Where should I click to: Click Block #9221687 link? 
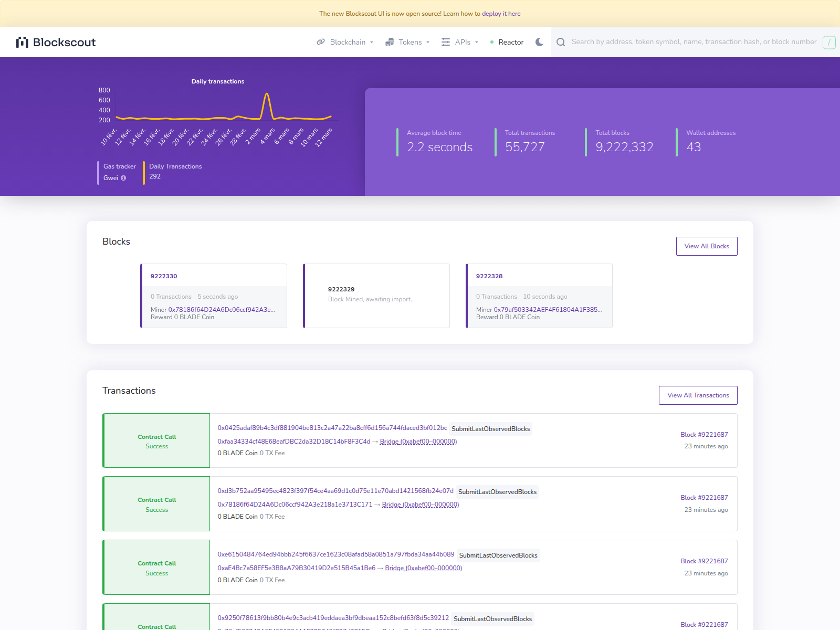(x=704, y=435)
